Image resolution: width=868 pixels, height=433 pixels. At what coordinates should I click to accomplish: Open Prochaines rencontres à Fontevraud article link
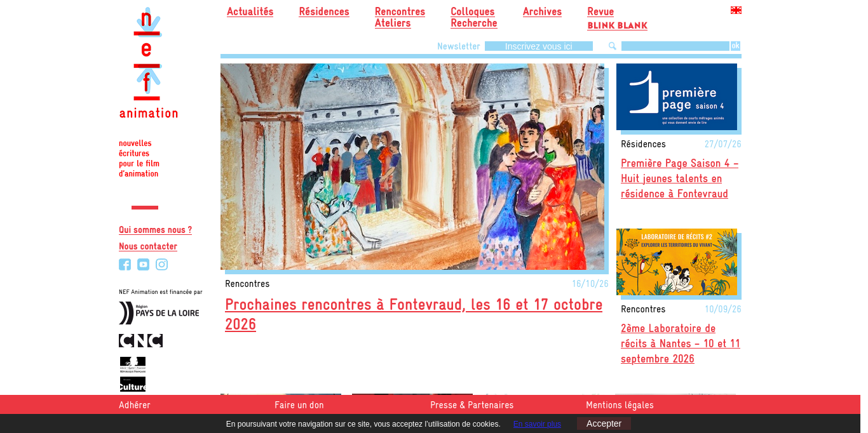pos(414,314)
